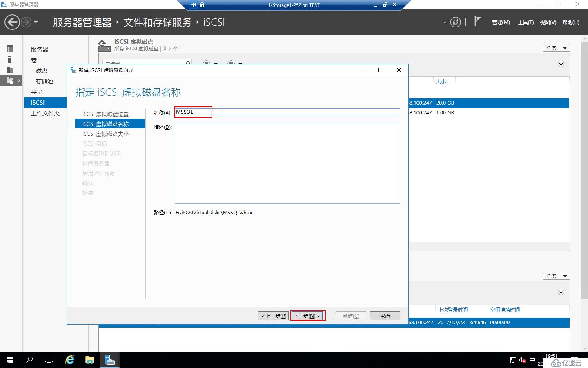588x368 pixels.
Task: Click the all servers icon in left rail
Action: pos(10,70)
